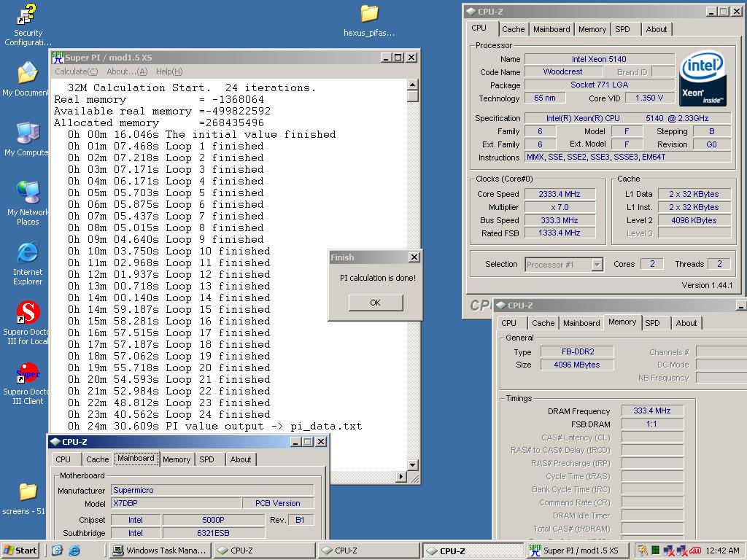Click the Start button
The height and width of the screenshot is (560, 747).
point(21,551)
